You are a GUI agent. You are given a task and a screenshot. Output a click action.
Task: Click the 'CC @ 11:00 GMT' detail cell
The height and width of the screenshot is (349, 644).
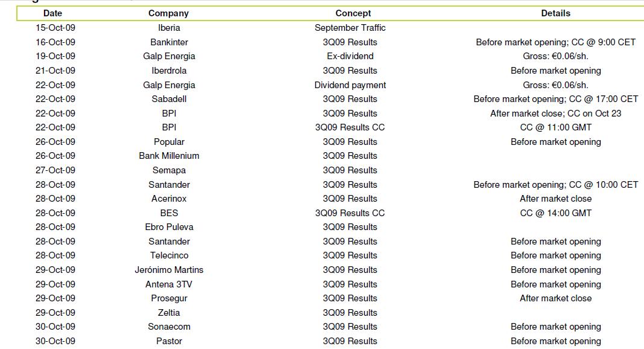[x=556, y=127]
